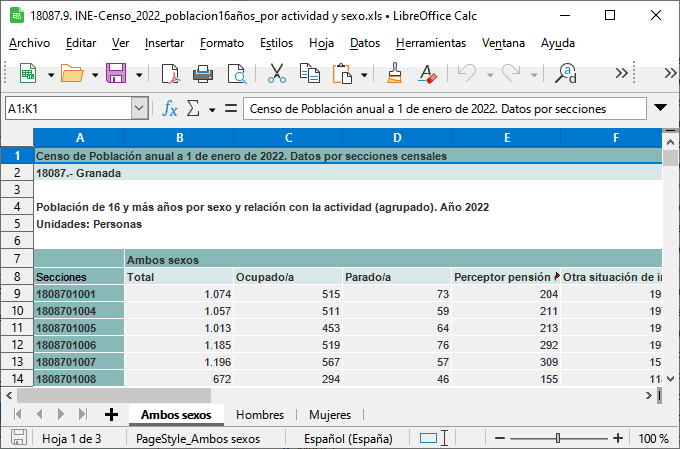Click the formula input field
The height and width of the screenshot is (449, 680).
[x=440, y=108]
